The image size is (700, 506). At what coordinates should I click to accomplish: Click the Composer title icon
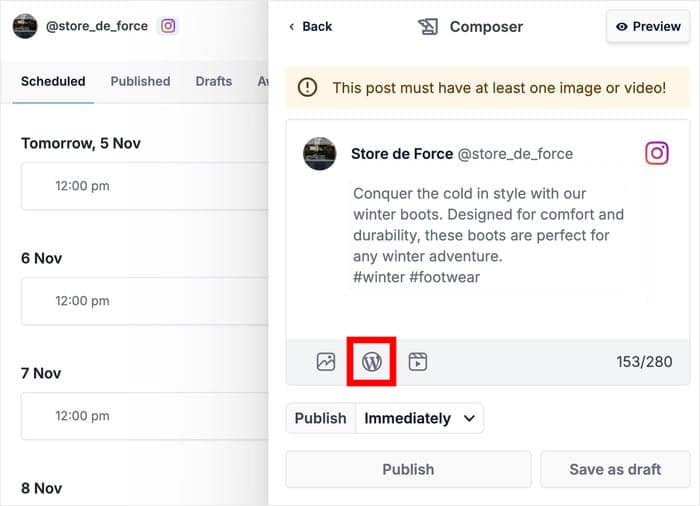click(x=428, y=27)
